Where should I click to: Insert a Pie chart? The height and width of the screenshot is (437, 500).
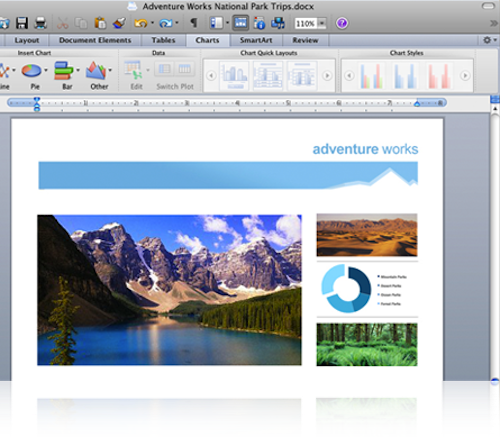coord(32,71)
